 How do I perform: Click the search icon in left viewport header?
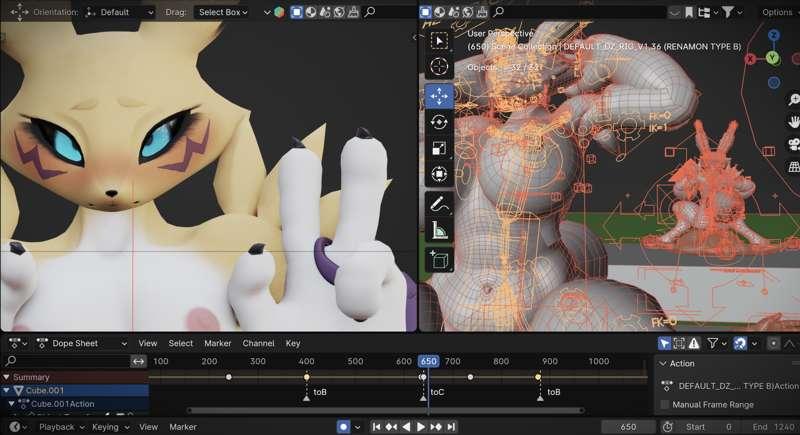click(x=370, y=12)
